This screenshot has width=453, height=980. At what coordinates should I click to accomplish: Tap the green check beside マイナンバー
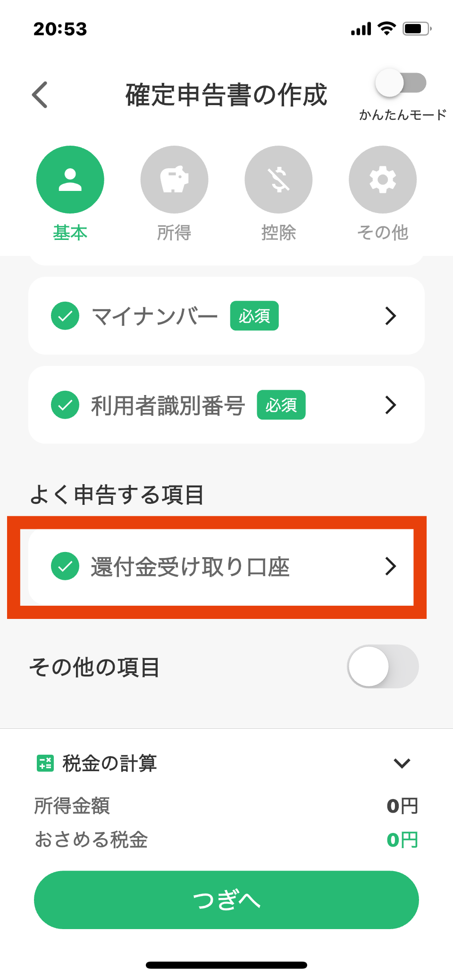coord(65,316)
